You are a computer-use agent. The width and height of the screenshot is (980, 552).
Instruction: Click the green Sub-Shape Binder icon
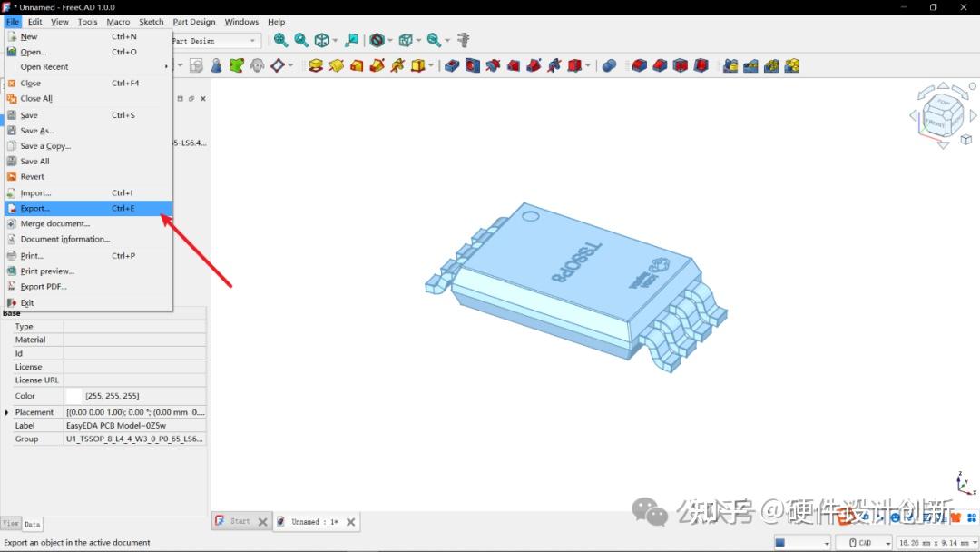[236, 65]
